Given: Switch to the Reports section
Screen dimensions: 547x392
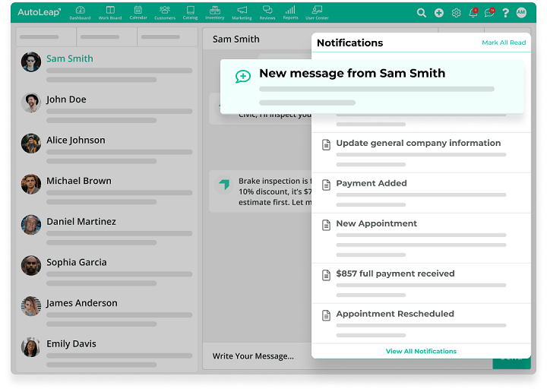Looking at the screenshot, I should (x=290, y=12).
